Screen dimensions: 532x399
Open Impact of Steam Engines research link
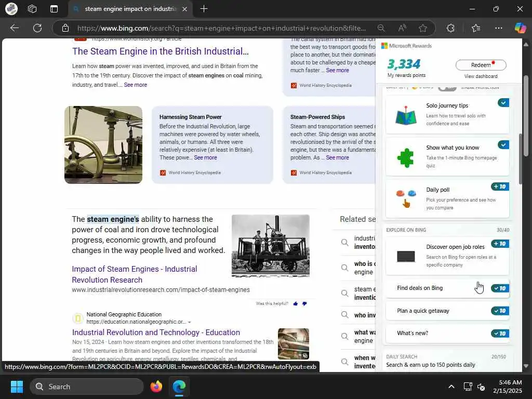click(135, 274)
